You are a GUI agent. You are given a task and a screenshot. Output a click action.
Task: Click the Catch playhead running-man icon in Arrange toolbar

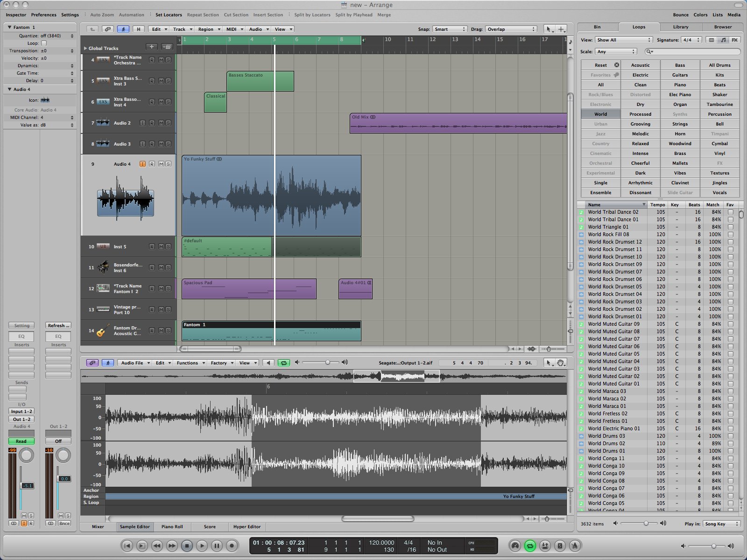click(x=123, y=29)
